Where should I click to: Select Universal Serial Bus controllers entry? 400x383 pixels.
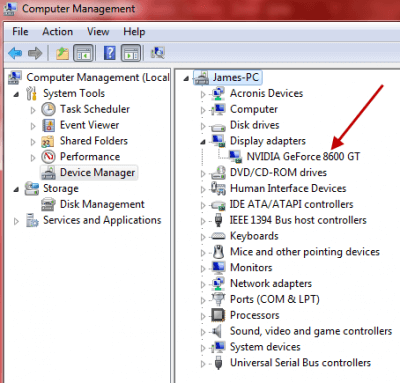click(x=300, y=363)
